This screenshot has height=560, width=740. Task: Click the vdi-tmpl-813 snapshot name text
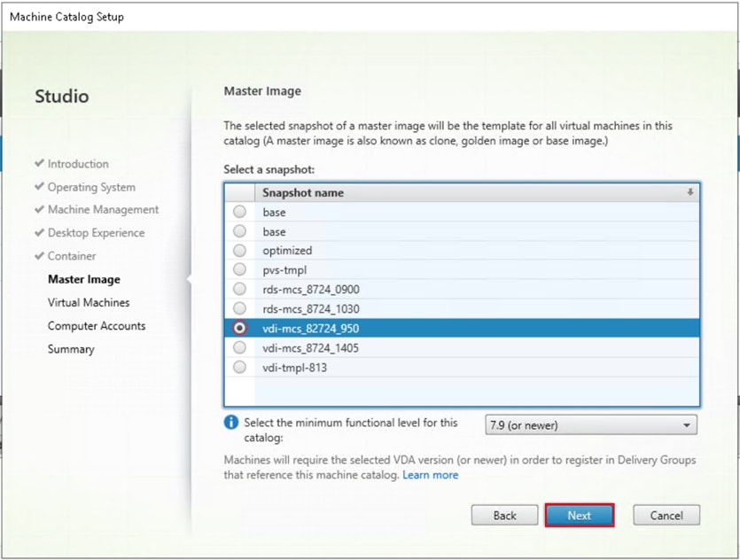(x=294, y=368)
